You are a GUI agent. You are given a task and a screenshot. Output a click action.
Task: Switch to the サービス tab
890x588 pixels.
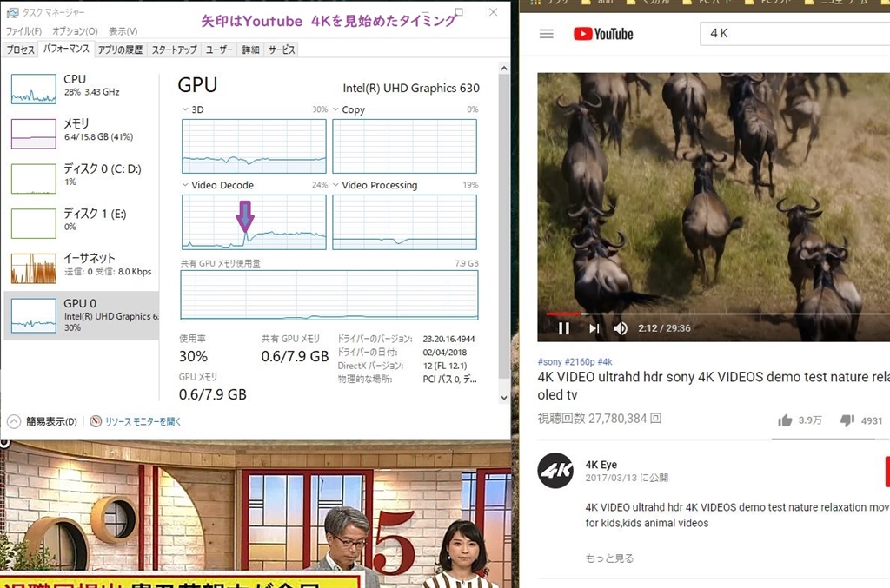(x=282, y=50)
